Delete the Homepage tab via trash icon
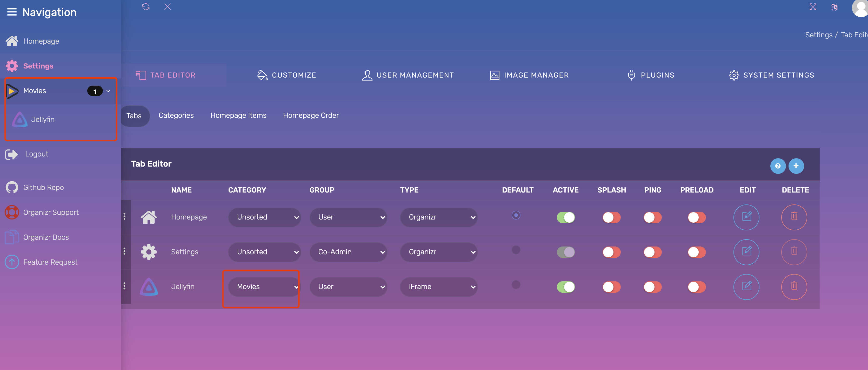This screenshot has width=868, height=370. coord(794,217)
